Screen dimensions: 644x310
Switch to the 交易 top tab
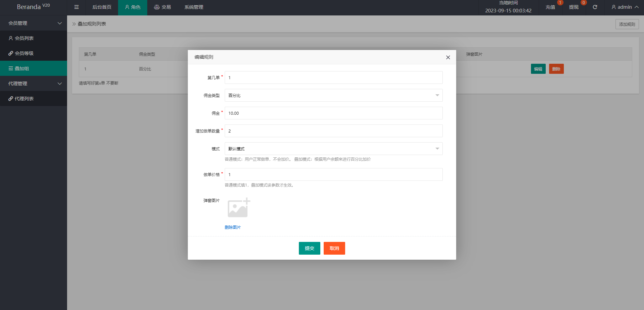(162, 7)
